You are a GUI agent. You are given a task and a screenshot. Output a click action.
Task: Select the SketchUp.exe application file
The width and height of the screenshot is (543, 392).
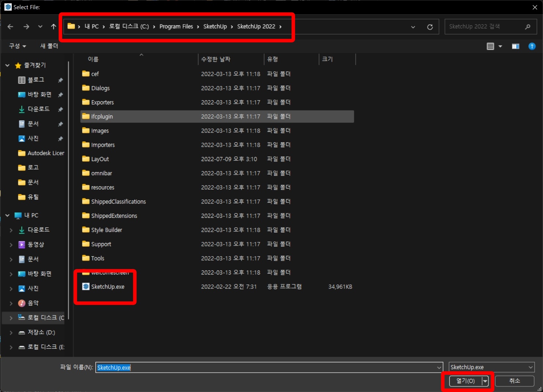(217, 287)
